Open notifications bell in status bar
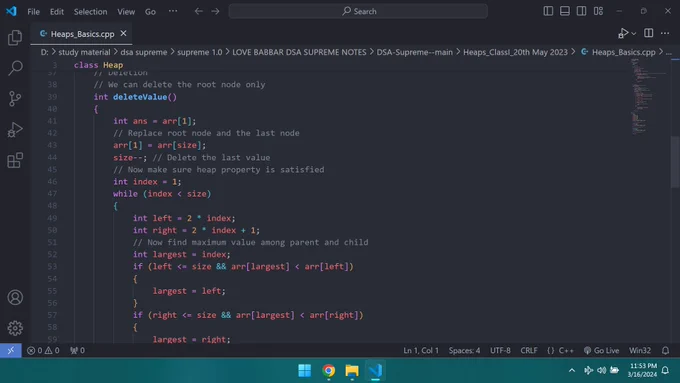This screenshot has width=680, height=383. click(665, 350)
